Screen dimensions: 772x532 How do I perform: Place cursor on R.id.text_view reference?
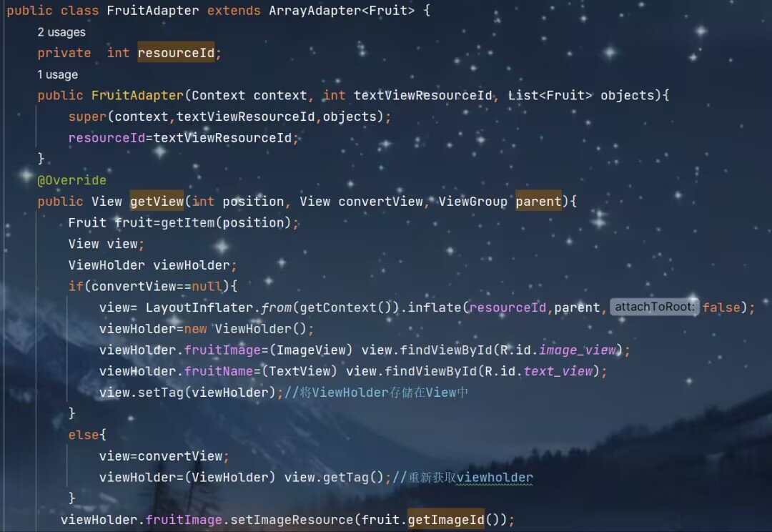tap(539, 371)
